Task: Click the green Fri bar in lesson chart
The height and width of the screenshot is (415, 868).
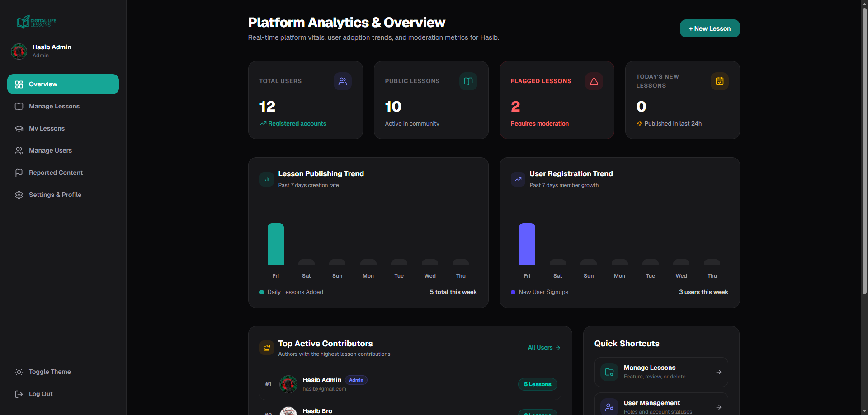Action: [276, 244]
